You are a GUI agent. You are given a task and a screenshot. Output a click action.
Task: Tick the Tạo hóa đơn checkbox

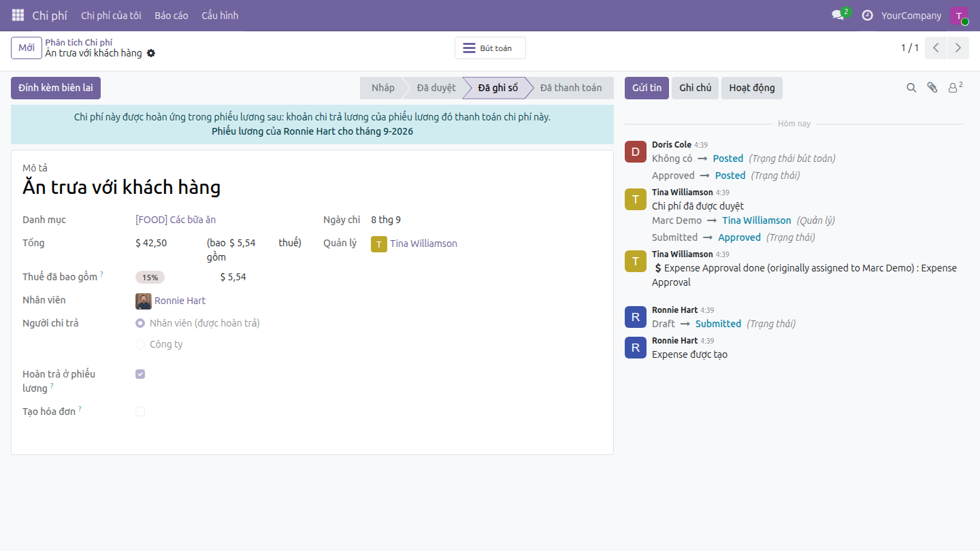click(140, 412)
